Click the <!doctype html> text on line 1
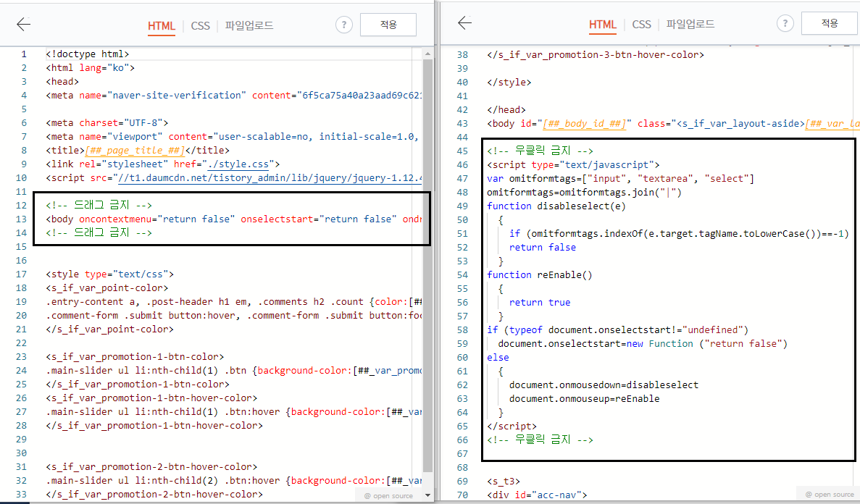860x504 pixels. point(88,54)
